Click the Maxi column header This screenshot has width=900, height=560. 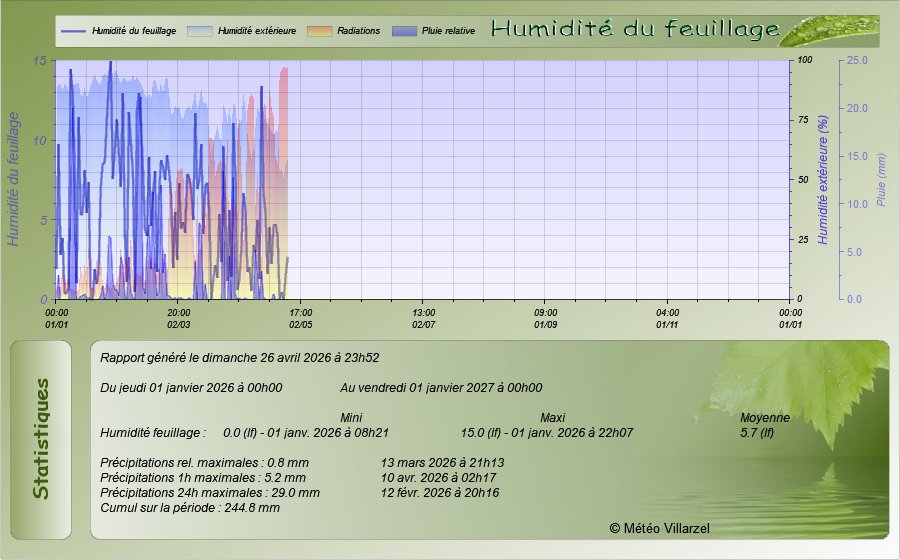pyautogui.click(x=553, y=417)
